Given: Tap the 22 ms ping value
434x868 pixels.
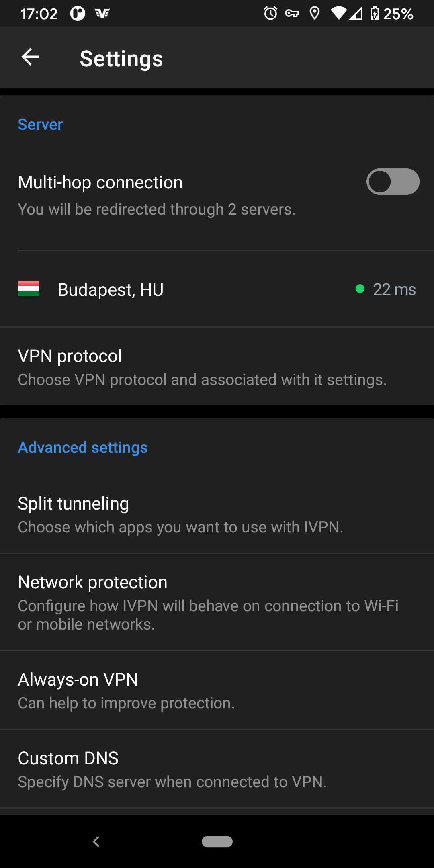Looking at the screenshot, I should 394,290.
